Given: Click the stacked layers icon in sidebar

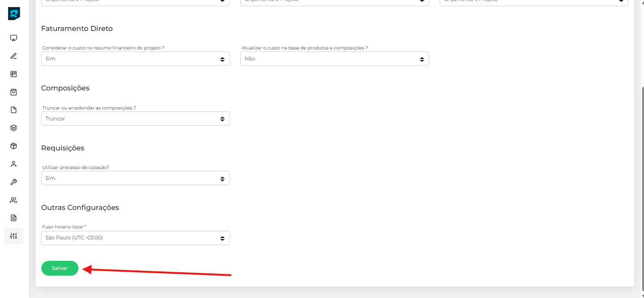Looking at the screenshot, I should 14,128.
